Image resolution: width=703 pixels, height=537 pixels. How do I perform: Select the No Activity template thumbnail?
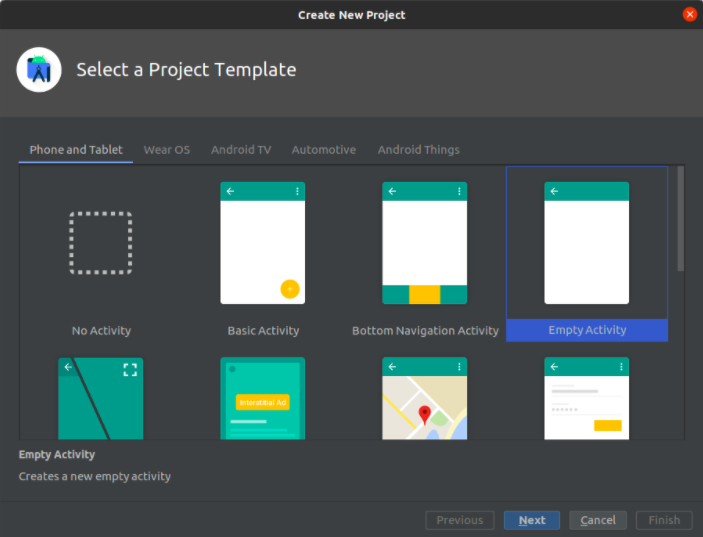click(101, 243)
